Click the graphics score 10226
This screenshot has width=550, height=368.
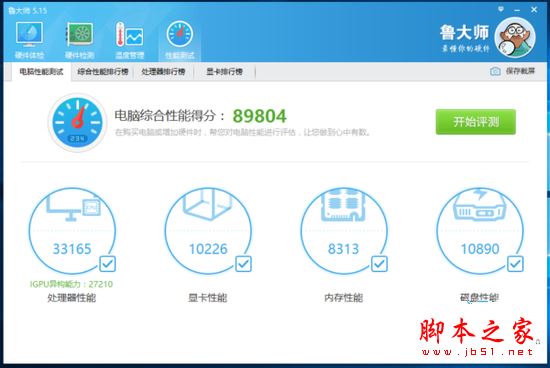208,249
